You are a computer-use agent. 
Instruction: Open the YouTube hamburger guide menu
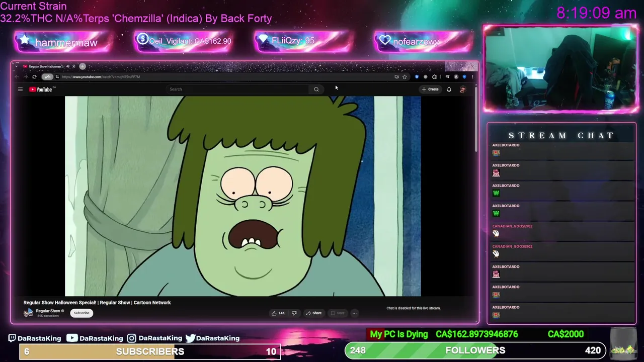pyautogui.click(x=20, y=89)
